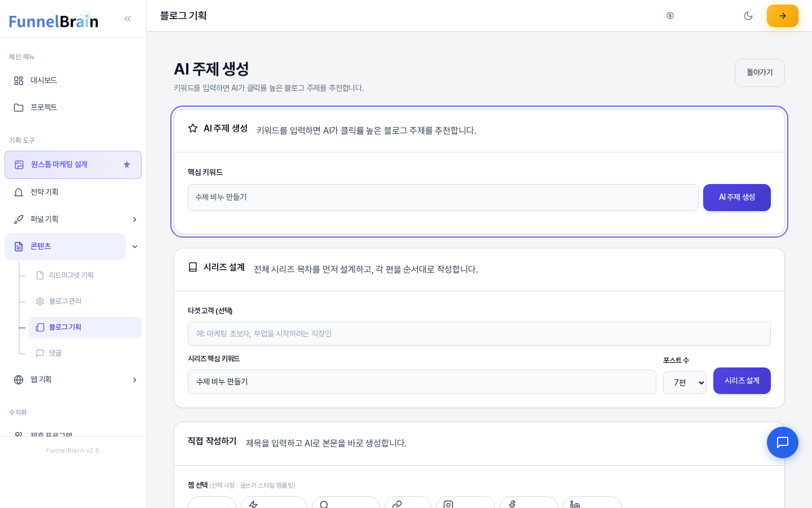Image resolution: width=812 pixels, height=508 pixels.
Task: Select the lightning bolt gem chip
Action: 274,503
